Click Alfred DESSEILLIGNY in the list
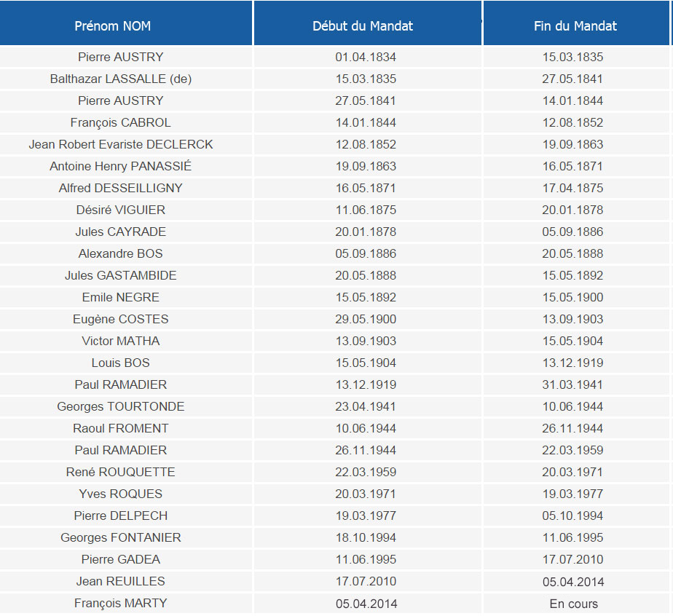This screenshot has height=616, width=673. coord(121,188)
